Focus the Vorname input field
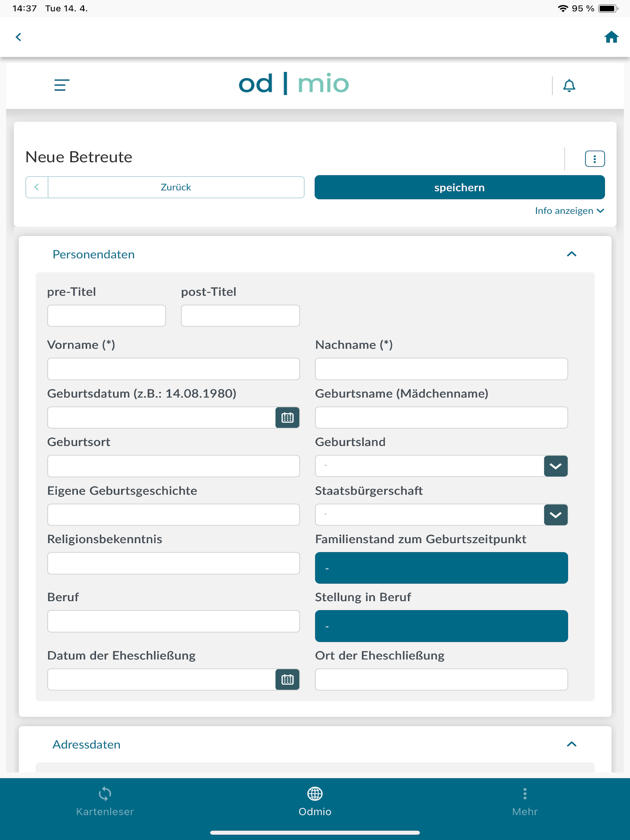Screen dimensions: 630x840 point(173,369)
